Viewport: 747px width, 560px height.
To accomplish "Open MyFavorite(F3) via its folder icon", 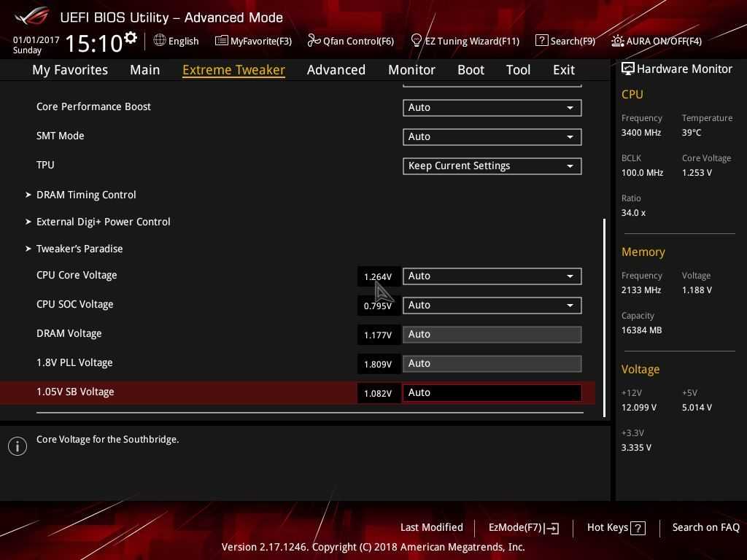I will 222,41.
